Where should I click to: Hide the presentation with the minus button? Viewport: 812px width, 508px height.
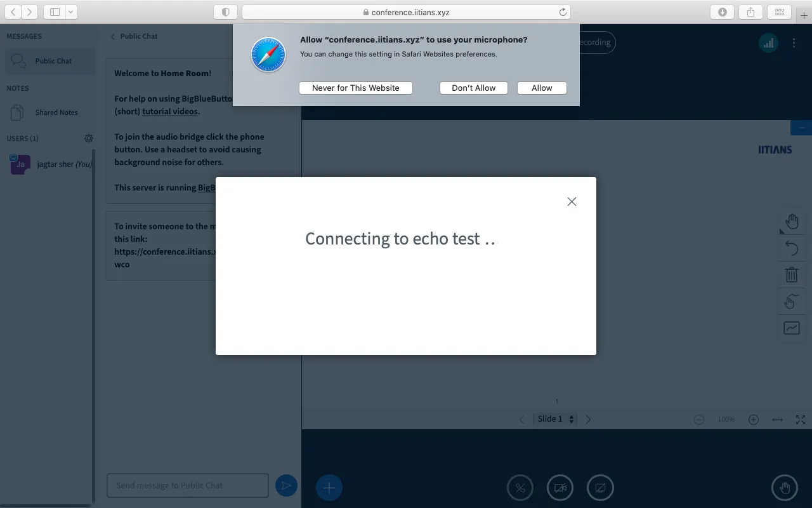801,128
